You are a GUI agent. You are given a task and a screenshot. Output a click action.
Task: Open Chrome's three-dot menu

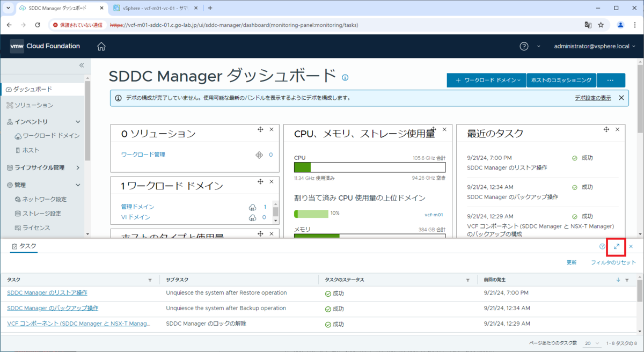click(x=635, y=25)
